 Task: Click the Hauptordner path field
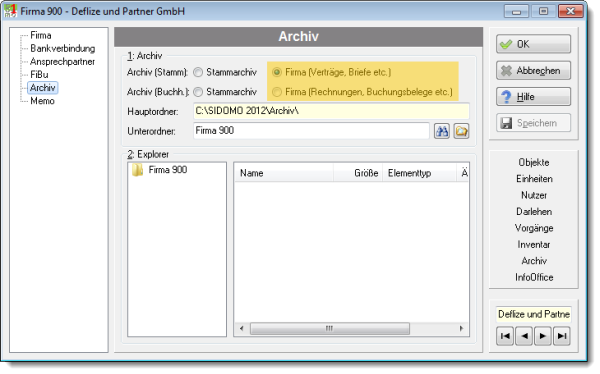[331, 111]
